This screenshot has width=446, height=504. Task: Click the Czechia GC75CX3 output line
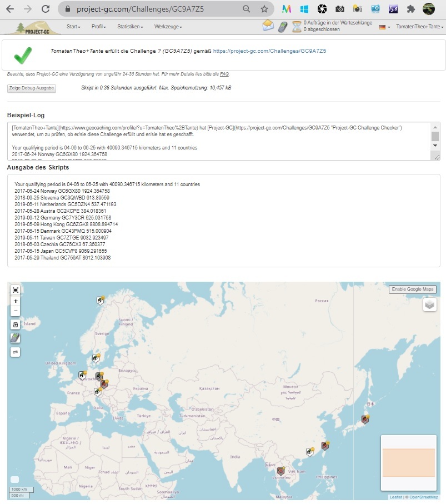point(60,244)
